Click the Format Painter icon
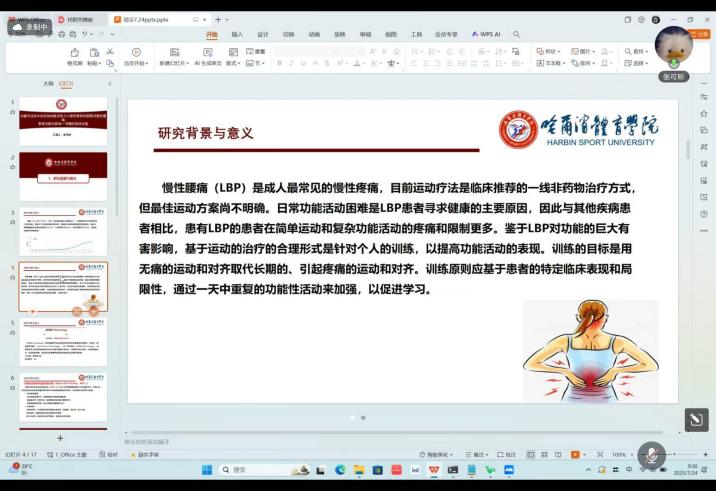This screenshot has height=491, width=716. click(74, 53)
